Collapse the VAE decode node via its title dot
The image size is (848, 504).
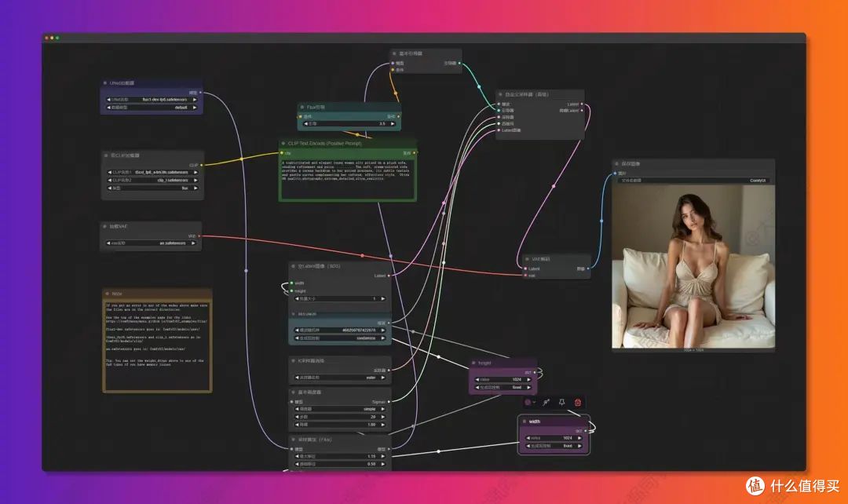[x=528, y=259]
